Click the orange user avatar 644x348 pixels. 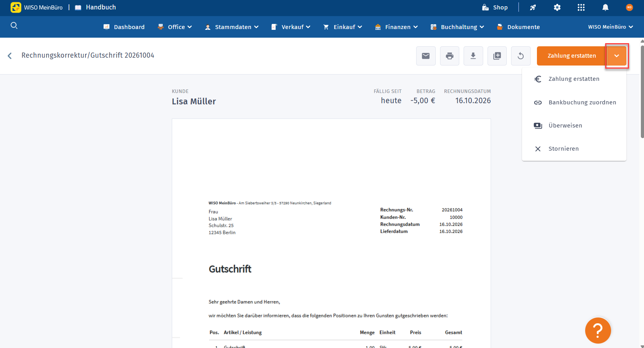click(x=629, y=7)
